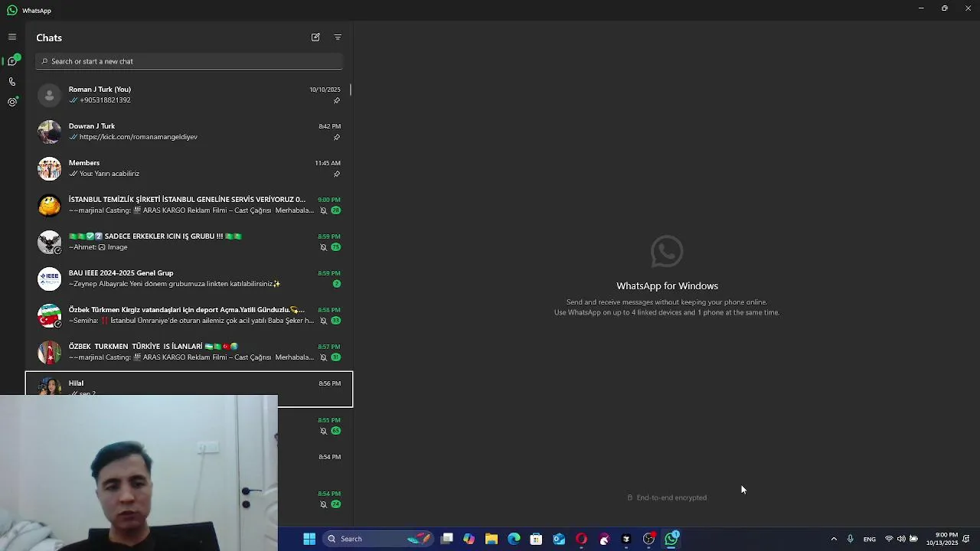Open Opera browser from the taskbar

click(x=581, y=539)
